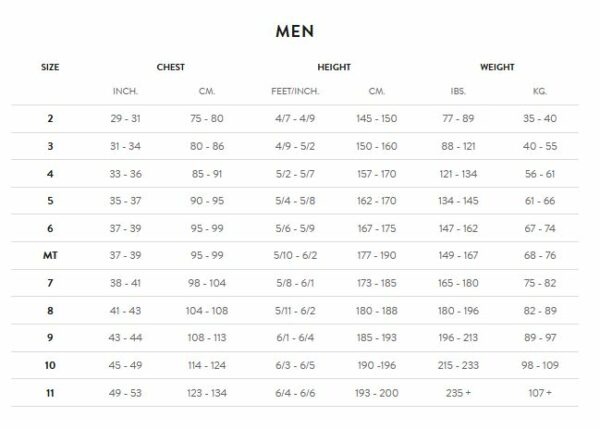This screenshot has width=600, height=429.
Task: Select the KG. weight subheader
Action: [x=540, y=91]
